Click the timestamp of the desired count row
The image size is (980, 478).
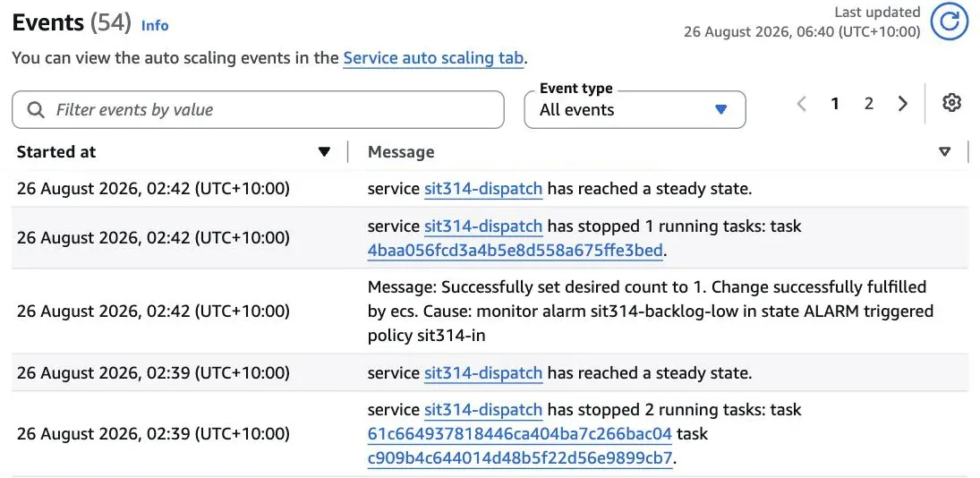[153, 312]
